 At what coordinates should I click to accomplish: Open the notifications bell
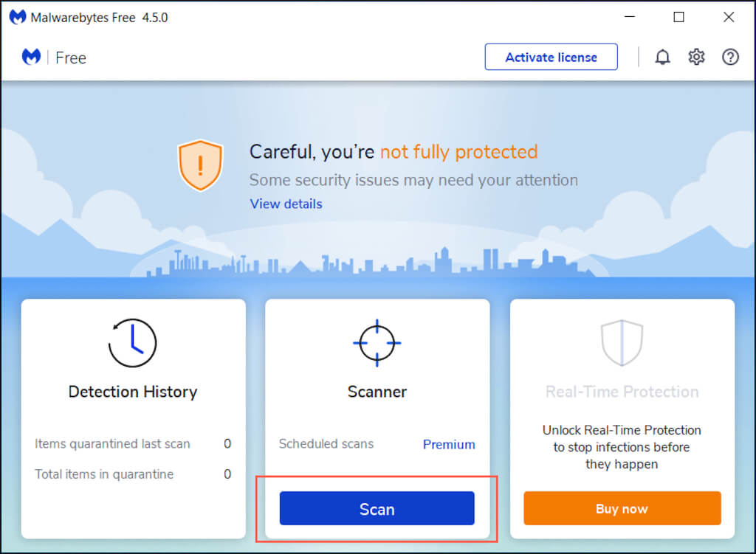pyautogui.click(x=662, y=57)
